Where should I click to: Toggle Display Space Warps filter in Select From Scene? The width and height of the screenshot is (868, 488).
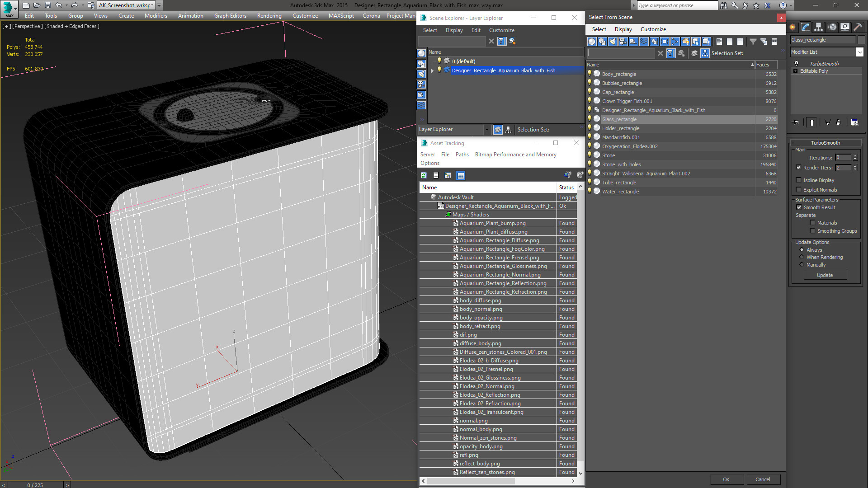tap(644, 42)
